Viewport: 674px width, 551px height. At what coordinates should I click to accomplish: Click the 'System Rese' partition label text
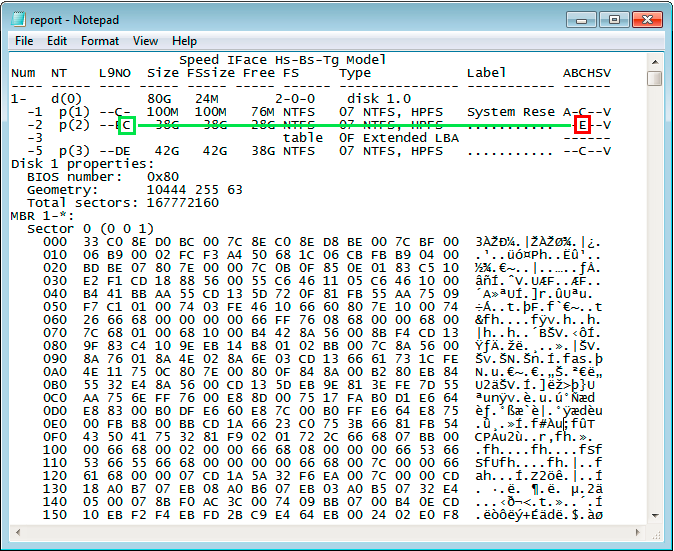click(x=510, y=112)
